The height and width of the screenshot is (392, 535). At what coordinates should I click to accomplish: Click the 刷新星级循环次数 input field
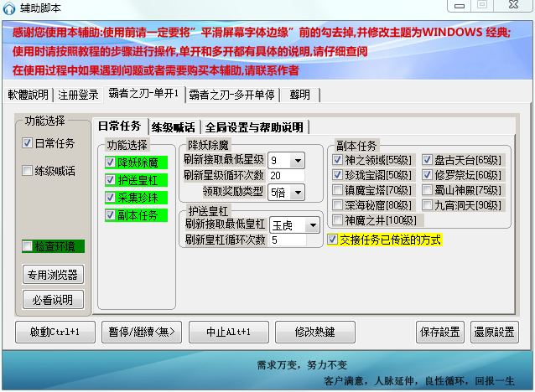(287, 176)
